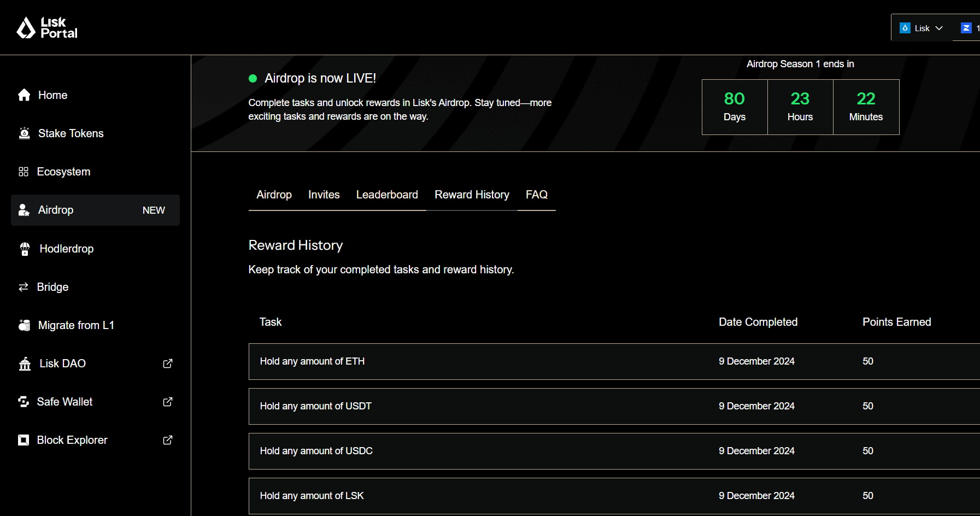The height and width of the screenshot is (516, 980).
Task: Open Lisk DAO external link icon
Action: [x=168, y=363]
